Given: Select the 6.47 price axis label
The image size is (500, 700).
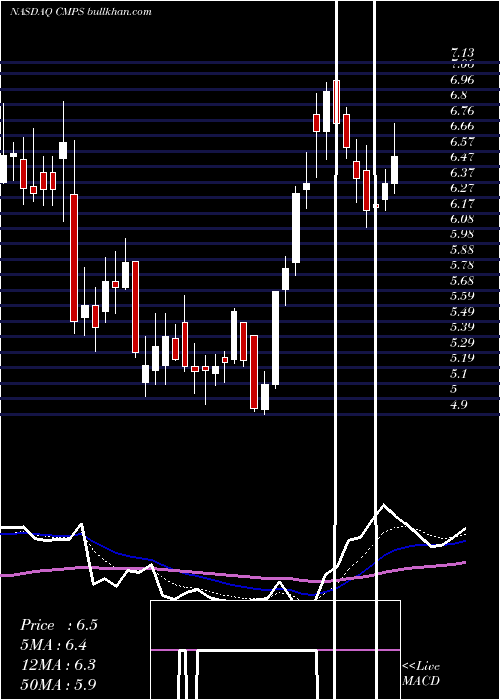Looking at the screenshot, I should [462, 157].
